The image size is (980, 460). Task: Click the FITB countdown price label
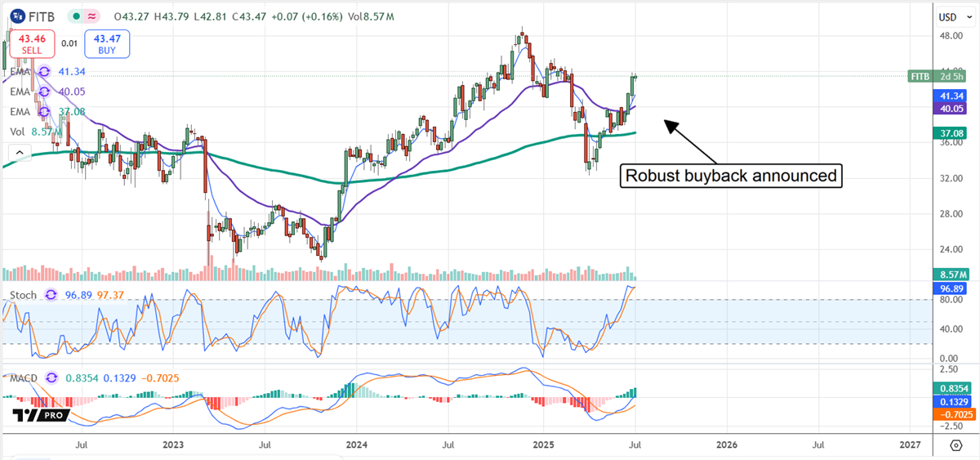pos(942,76)
